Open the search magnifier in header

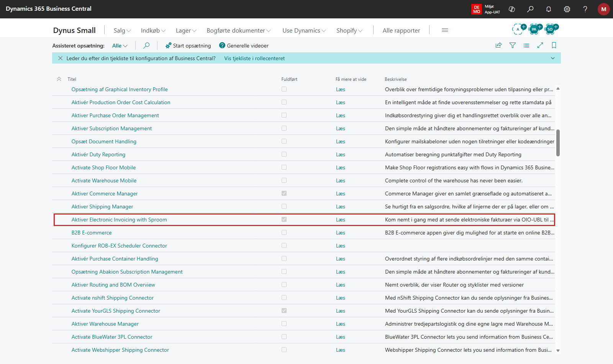(x=530, y=9)
